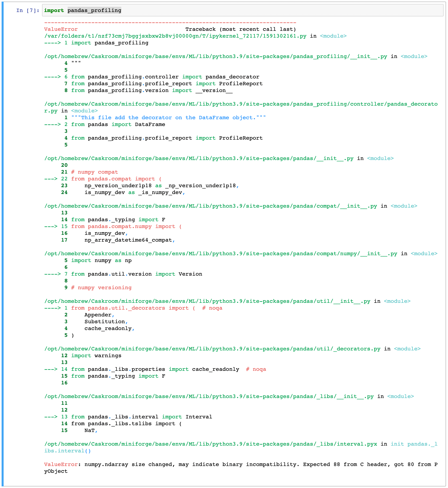Click line 15 'from pandas.compat.numpy import ('

(126, 226)
